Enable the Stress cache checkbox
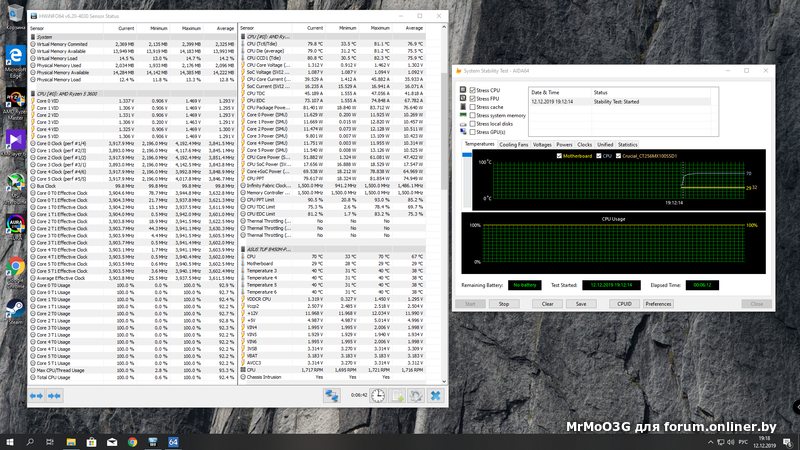This screenshot has width=800, height=450. point(473,107)
